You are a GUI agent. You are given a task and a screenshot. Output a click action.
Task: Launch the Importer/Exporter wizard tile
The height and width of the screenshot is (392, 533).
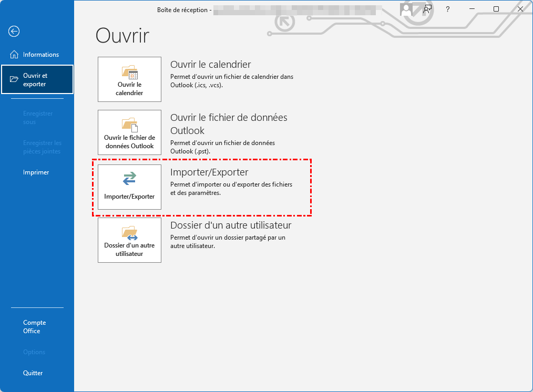129,187
